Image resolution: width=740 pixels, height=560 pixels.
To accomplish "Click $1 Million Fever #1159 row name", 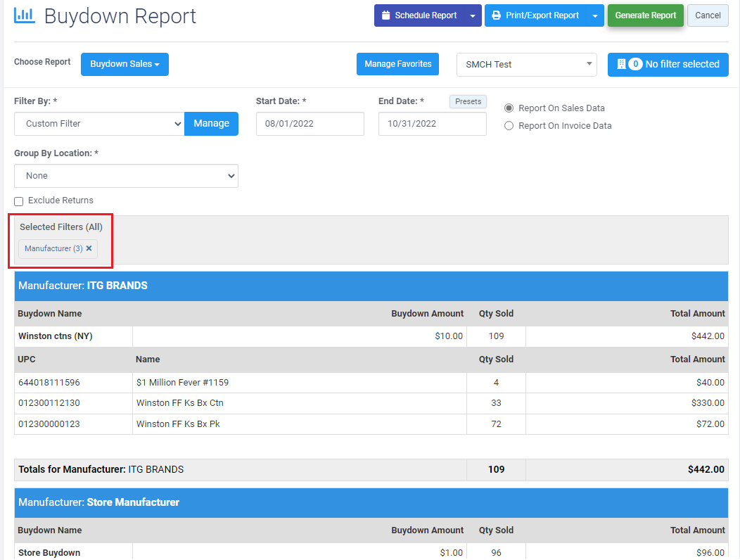I will pos(182,383).
